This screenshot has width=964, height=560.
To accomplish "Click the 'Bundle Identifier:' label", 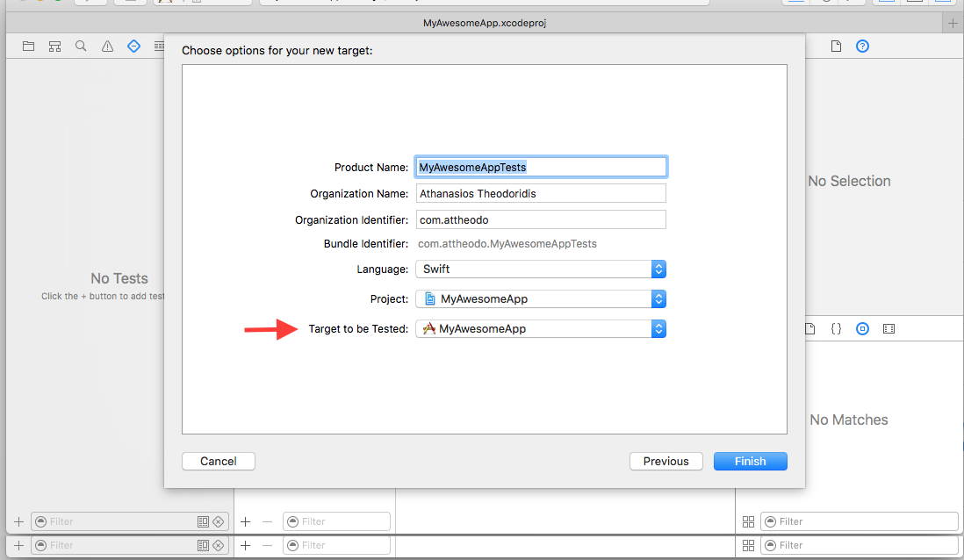I will (x=366, y=244).
